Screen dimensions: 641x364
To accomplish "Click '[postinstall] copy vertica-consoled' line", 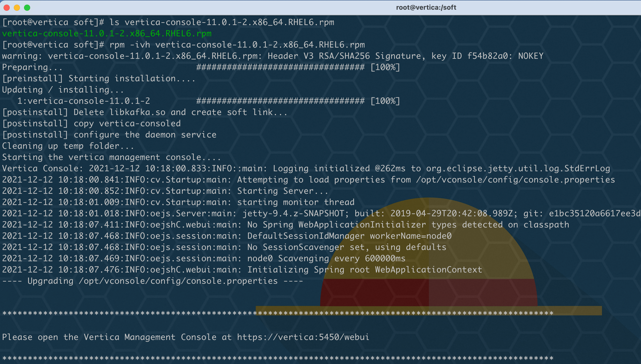I will [x=91, y=123].
